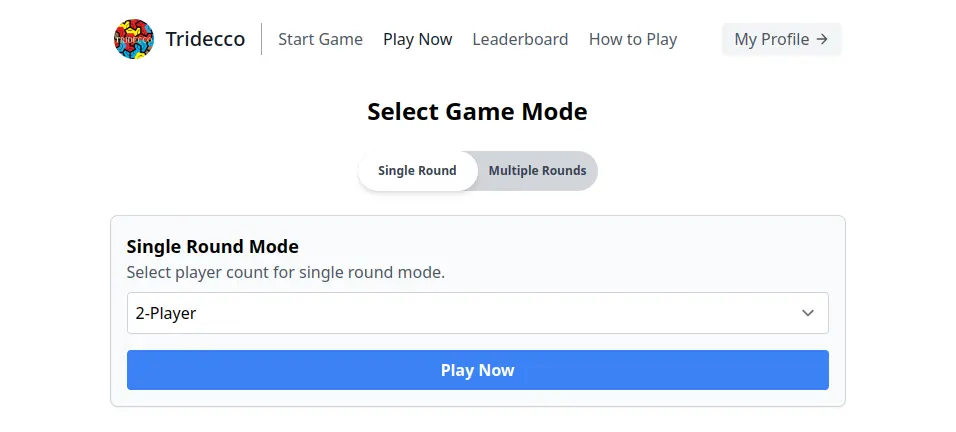Screen dimensions: 956x432
Task: Switch to Single Round mode
Action: [x=417, y=171]
